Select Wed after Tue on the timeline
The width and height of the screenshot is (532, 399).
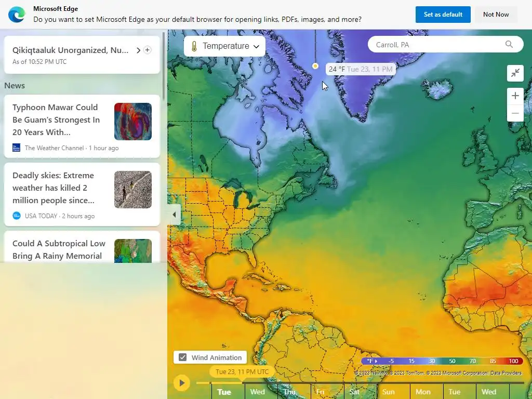[258, 392]
